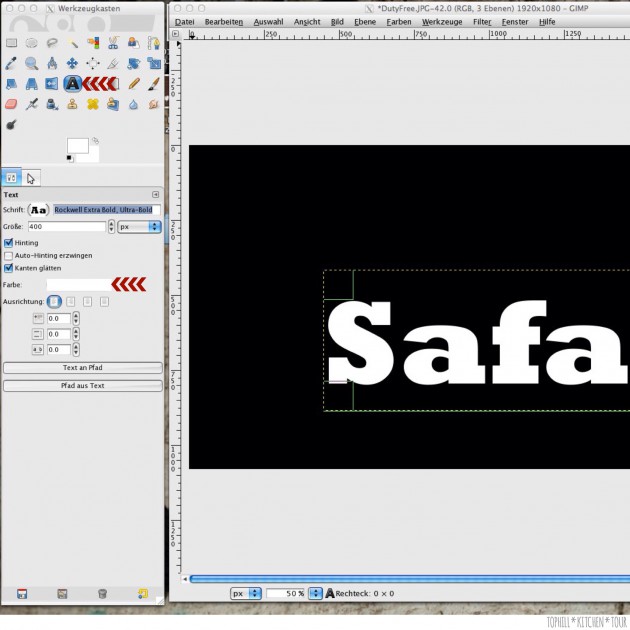Select the Paintbrush tool
This screenshot has width=630, height=630.
coord(154,84)
